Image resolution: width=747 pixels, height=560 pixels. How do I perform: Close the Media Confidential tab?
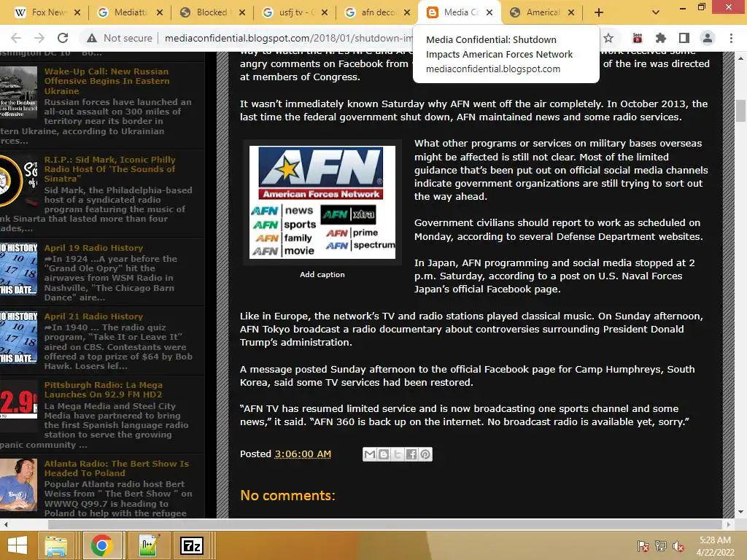point(489,12)
